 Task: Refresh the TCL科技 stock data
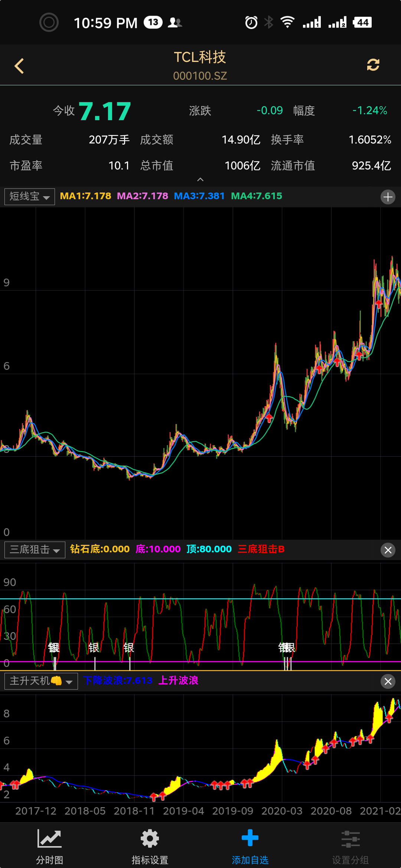[x=373, y=65]
